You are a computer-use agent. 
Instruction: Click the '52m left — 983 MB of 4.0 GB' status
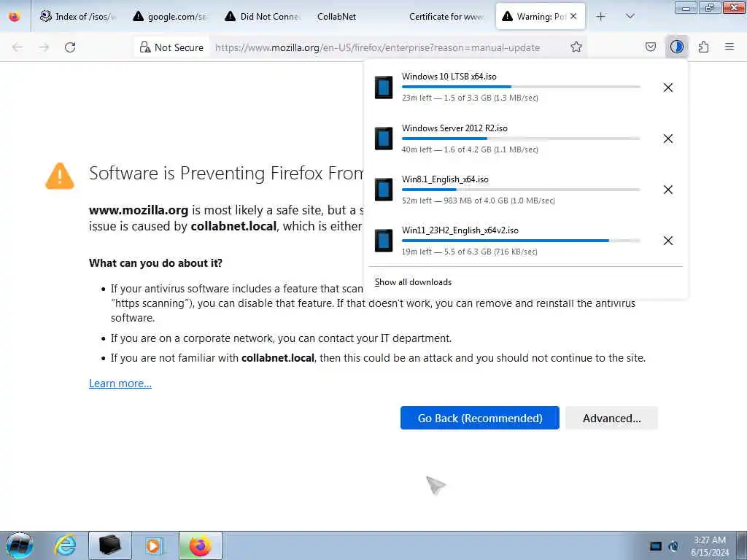tap(479, 201)
